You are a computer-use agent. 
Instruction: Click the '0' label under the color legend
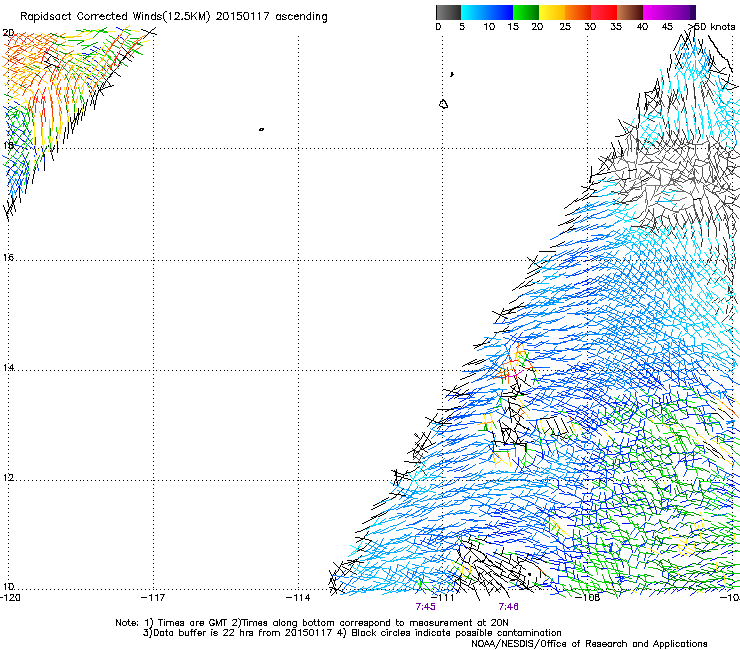438,27
